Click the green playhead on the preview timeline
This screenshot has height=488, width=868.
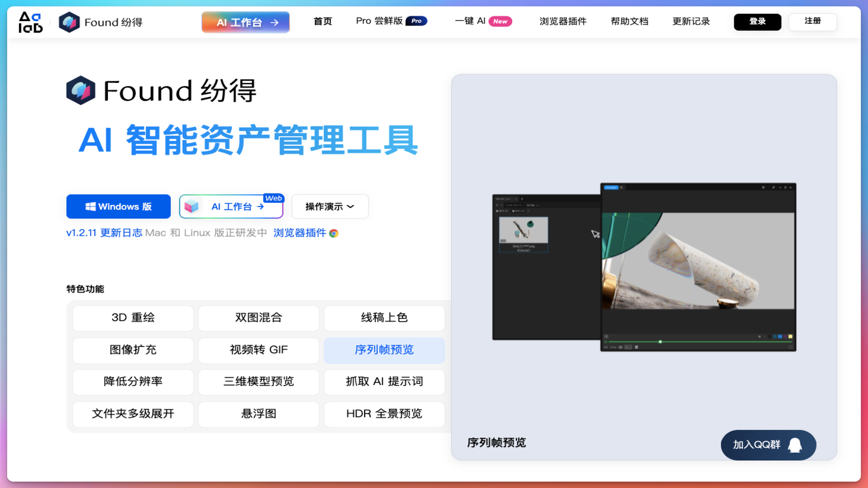point(660,342)
